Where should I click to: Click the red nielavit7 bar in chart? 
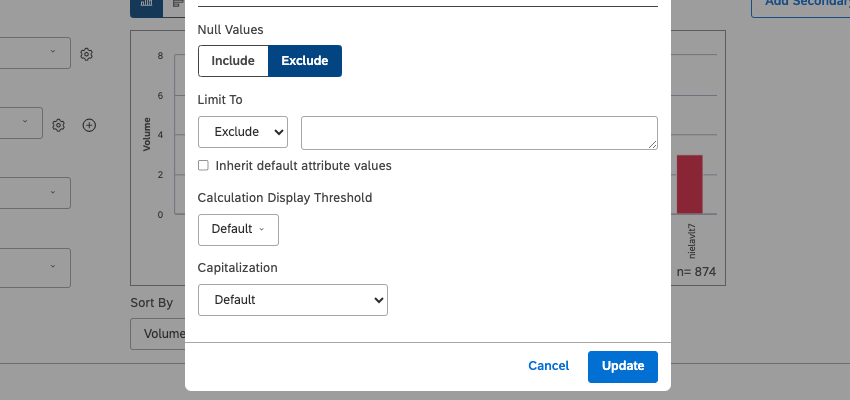coord(690,184)
